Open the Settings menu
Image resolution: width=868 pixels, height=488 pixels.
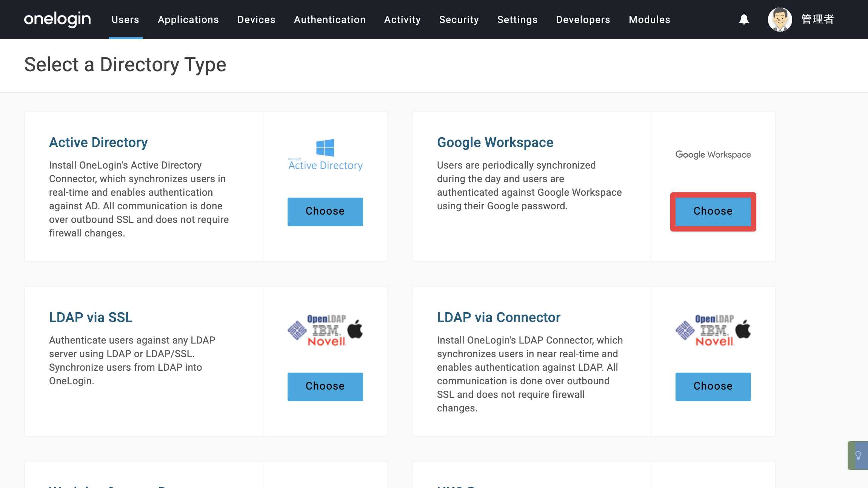coord(517,20)
